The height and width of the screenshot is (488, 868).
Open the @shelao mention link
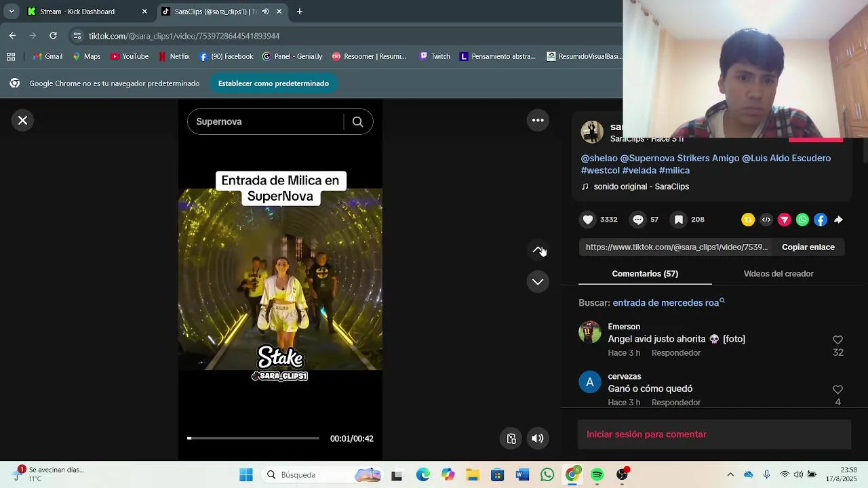(x=599, y=158)
